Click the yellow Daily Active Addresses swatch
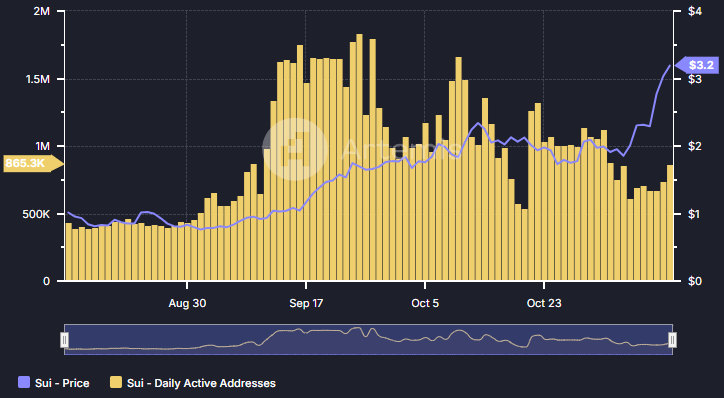The image size is (724, 398). pos(116,382)
